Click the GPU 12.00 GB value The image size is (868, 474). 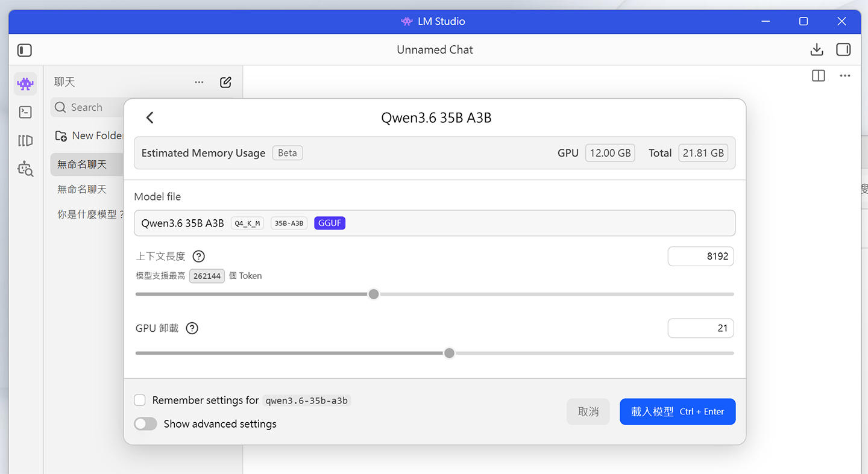(x=610, y=153)
